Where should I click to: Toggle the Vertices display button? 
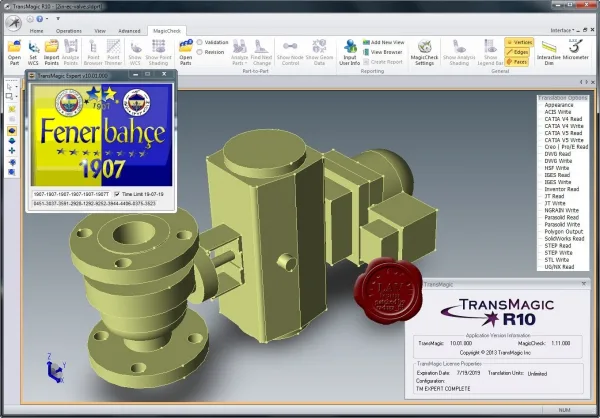click(x=519, y=42)
